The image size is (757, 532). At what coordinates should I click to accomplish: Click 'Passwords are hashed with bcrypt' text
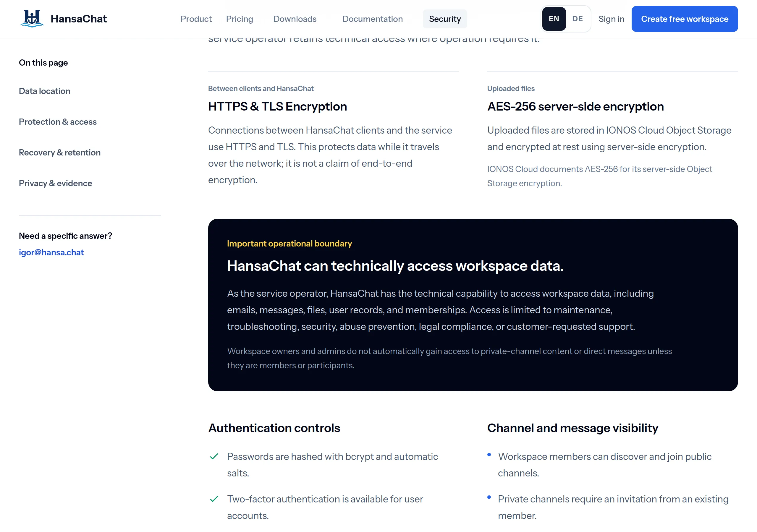click(x=332, y=464)
